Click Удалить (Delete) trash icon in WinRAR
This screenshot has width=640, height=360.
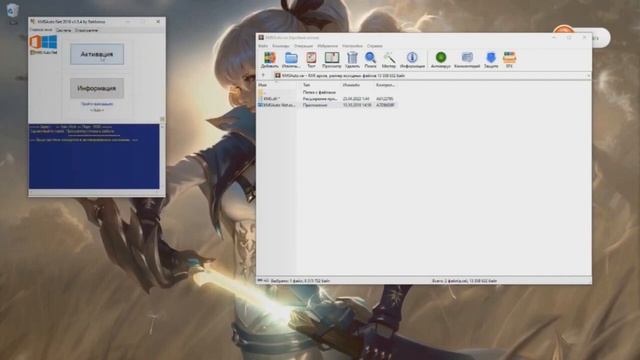[x=352, y=60]
